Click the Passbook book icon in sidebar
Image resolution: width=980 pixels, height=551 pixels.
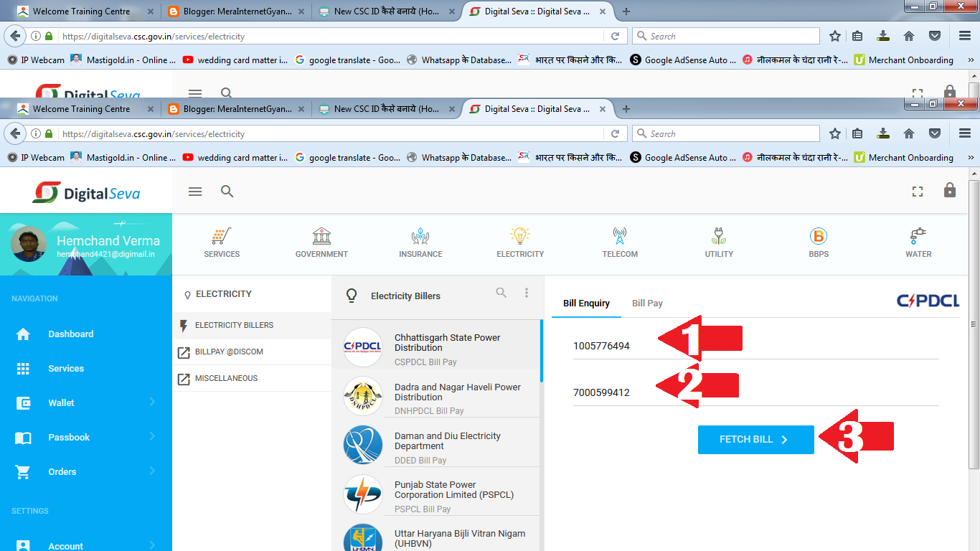pyautogui.click(x=24, y=438)
